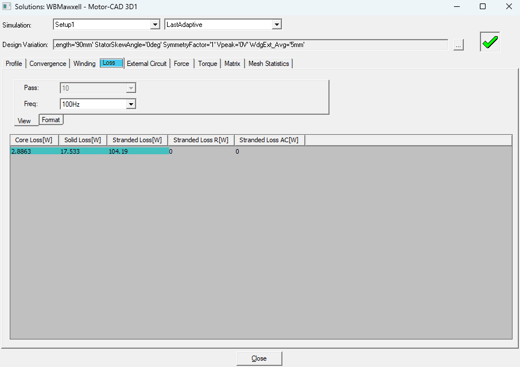Open Design Variation browse ellipsis button
This screenshot has width=520, height=367.
pos(458,45)
